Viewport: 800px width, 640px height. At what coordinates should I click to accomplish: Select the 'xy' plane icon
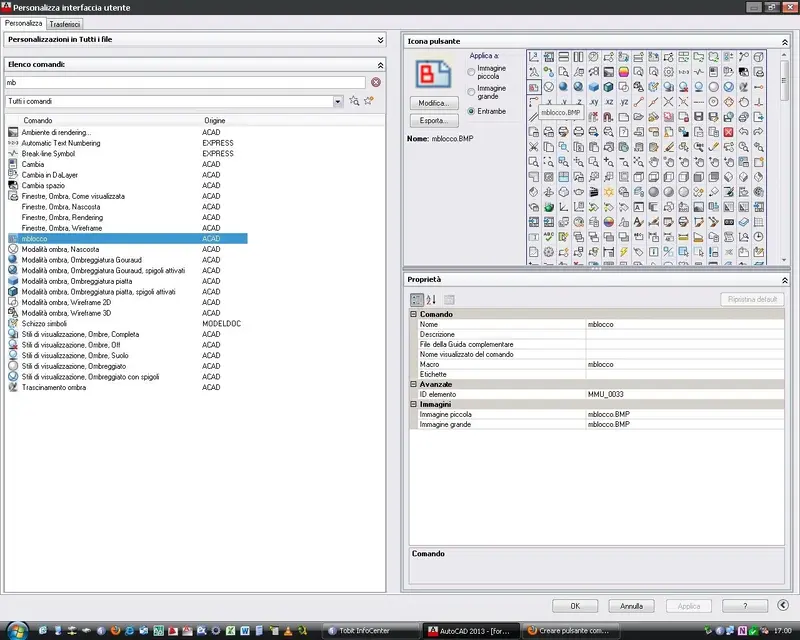coord(594,102)
